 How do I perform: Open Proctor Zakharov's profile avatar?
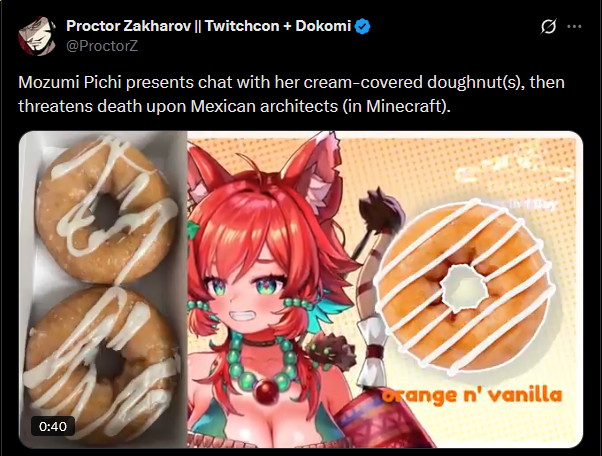(x=37, y=36)
